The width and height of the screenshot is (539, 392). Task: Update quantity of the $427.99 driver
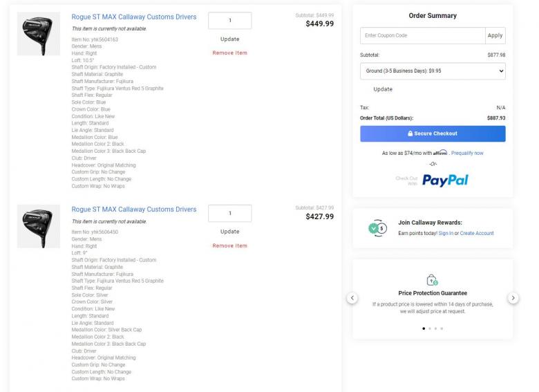[x=229, y=232]
